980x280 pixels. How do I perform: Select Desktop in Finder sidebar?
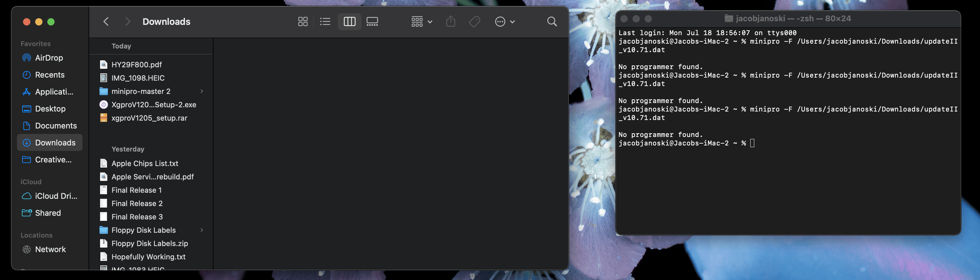[49, 109]
